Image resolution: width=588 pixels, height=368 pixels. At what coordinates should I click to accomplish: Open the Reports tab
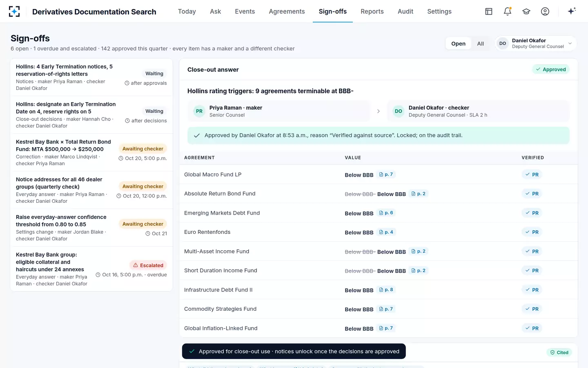click(x=372, y=11)
